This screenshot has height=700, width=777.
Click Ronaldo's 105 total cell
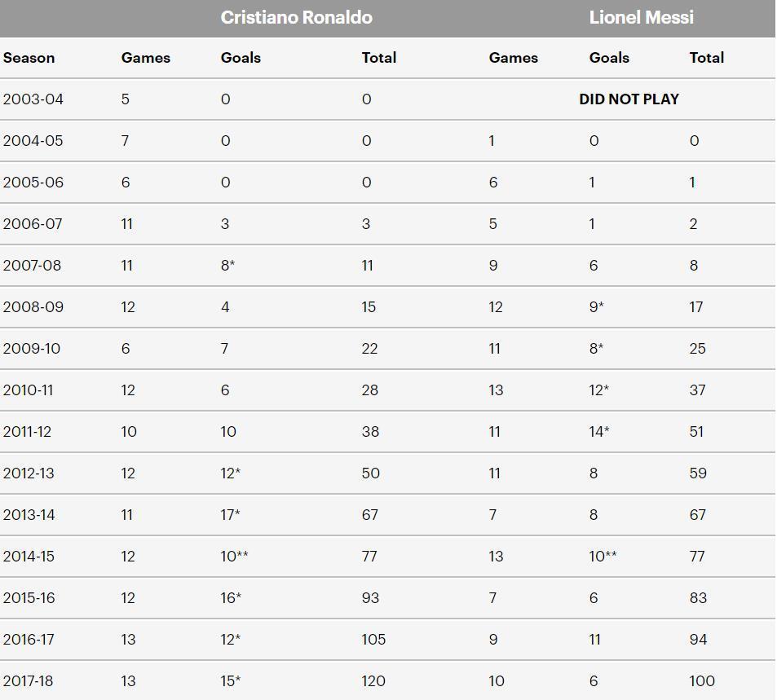pos(373,640)
